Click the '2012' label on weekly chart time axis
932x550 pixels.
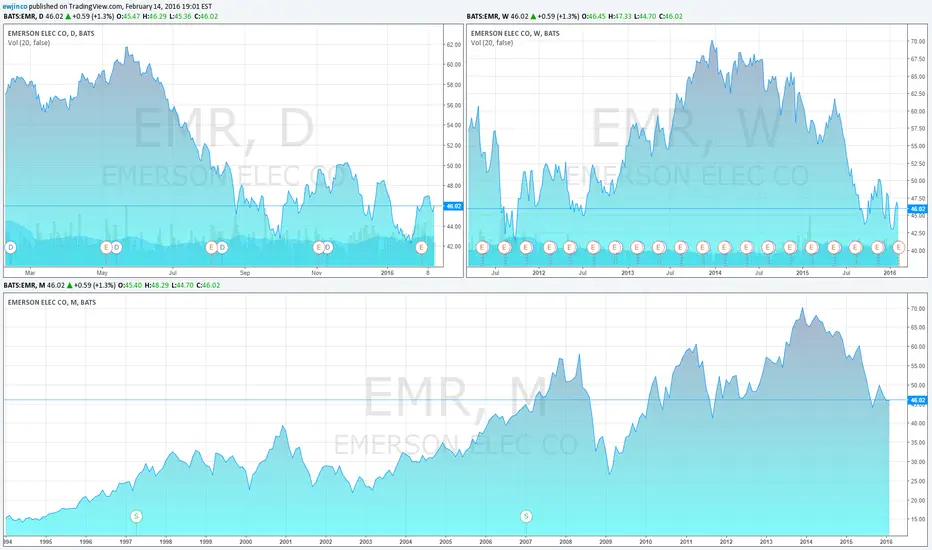tap(539, 273)
